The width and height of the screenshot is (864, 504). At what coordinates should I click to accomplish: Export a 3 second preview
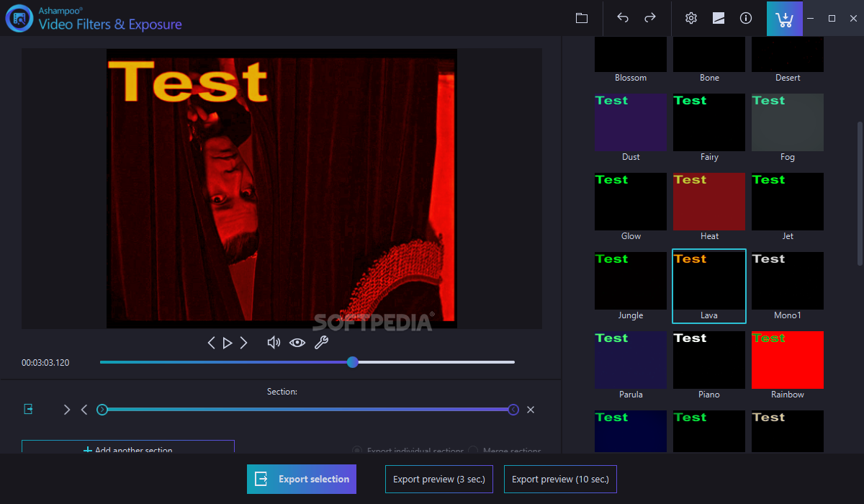point(439,479)
